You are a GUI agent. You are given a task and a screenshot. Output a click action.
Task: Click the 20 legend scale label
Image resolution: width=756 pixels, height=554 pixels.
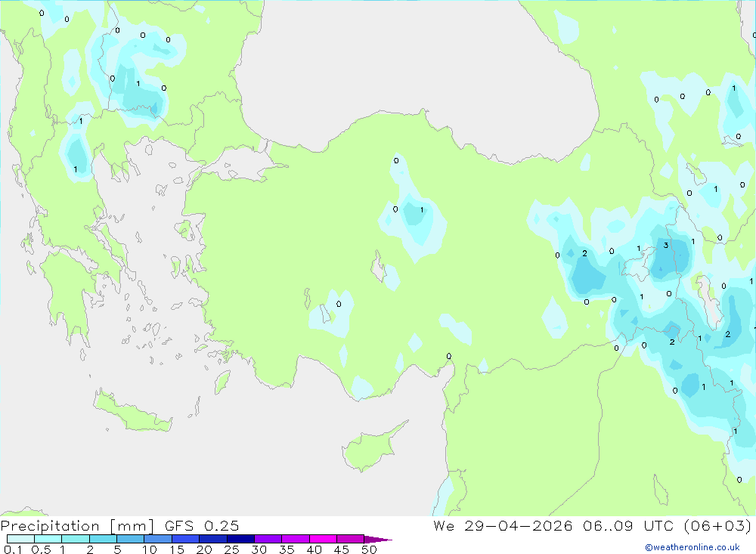coord(204,549)
